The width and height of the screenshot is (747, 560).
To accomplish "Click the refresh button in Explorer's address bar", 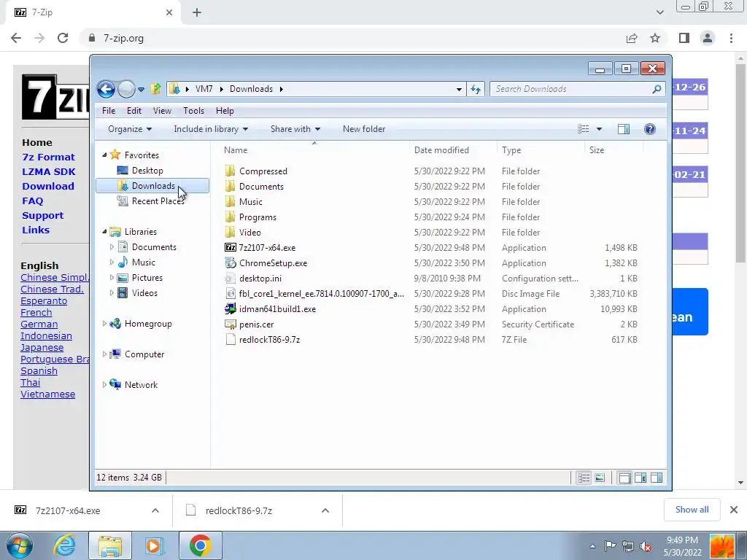I will point(476,89).
